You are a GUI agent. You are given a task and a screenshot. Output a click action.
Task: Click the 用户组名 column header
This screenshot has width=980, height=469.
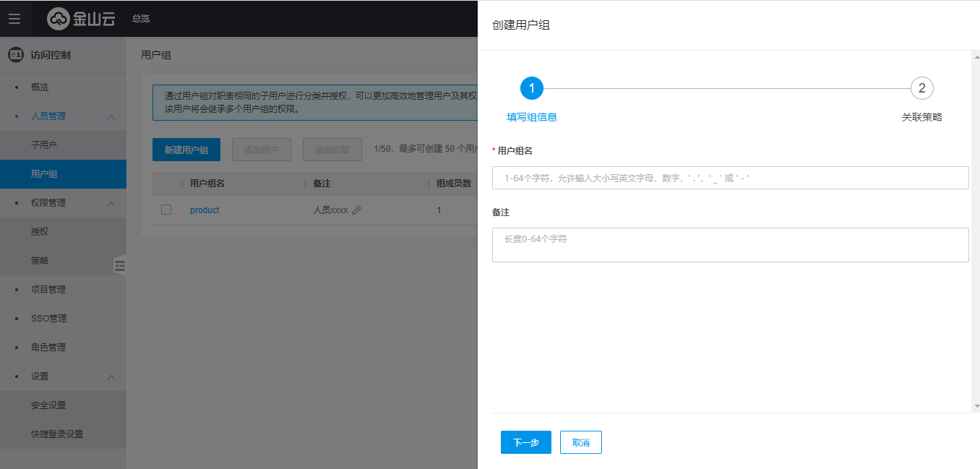(x=207, y=184)
